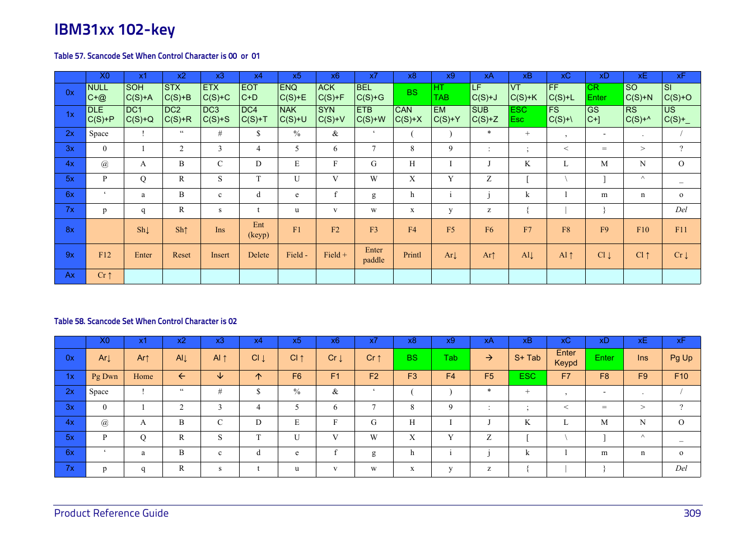Click the 'VT C(S)+K' cell

[x=528, y=93]
